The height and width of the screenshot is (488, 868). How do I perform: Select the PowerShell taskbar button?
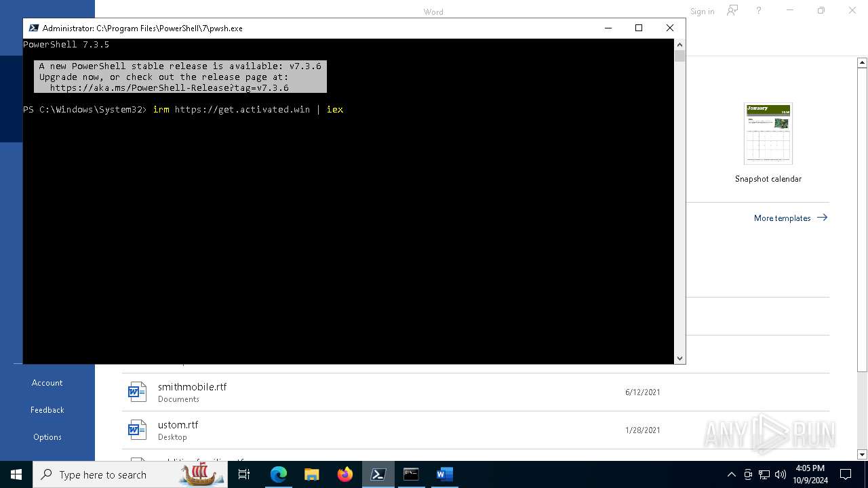pyautogui.click(x=378, y=474)
